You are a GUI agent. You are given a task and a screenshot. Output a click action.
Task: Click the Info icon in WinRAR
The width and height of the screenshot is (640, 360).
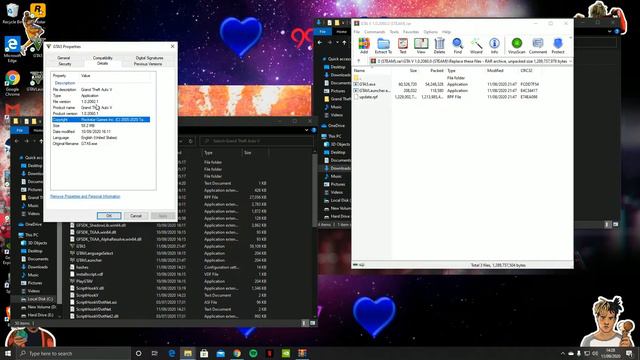pyautogui.click(x=494, y=46)
